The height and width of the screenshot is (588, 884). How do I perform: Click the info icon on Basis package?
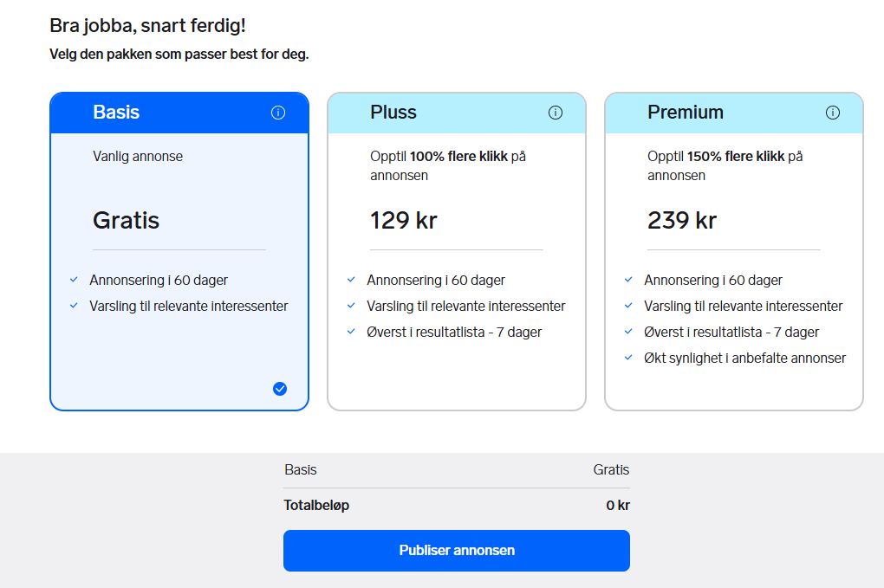(x=278, y=113)
